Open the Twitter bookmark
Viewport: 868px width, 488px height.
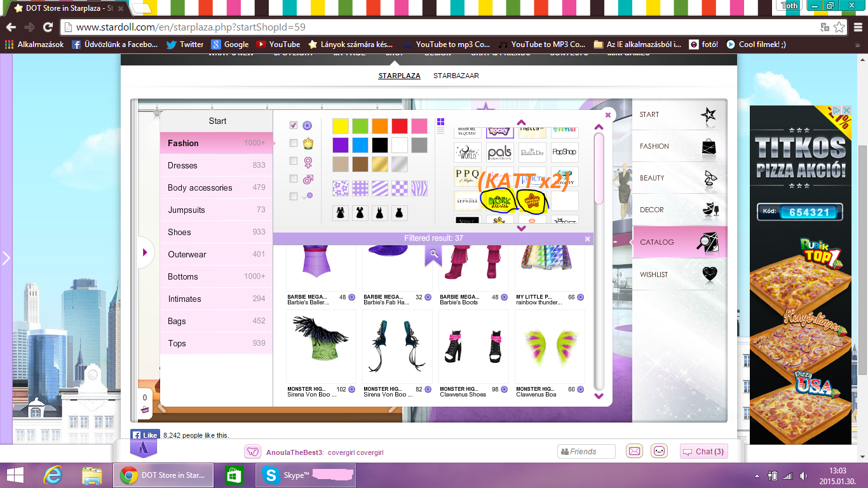pyautogui.click(x=185, y=44)
